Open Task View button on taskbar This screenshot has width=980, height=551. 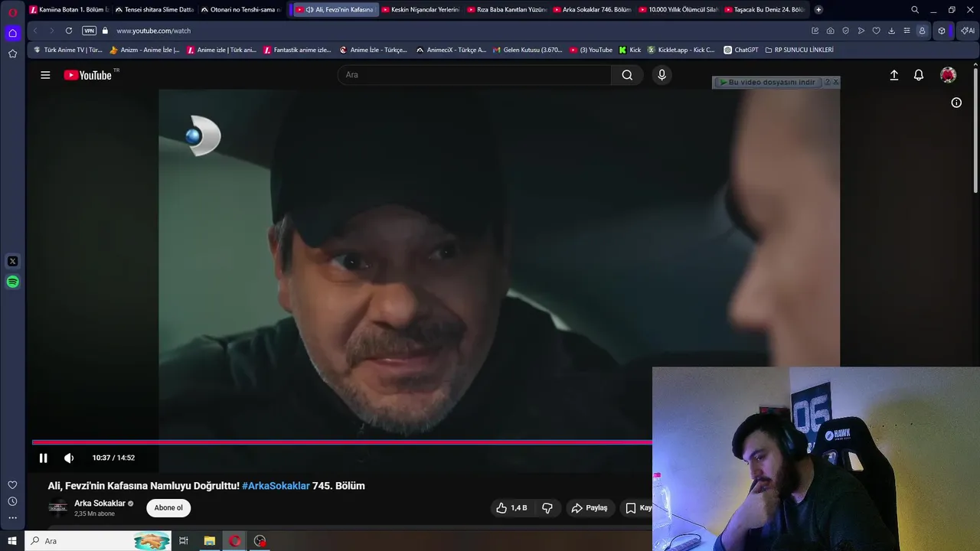(x=184, y=541)
